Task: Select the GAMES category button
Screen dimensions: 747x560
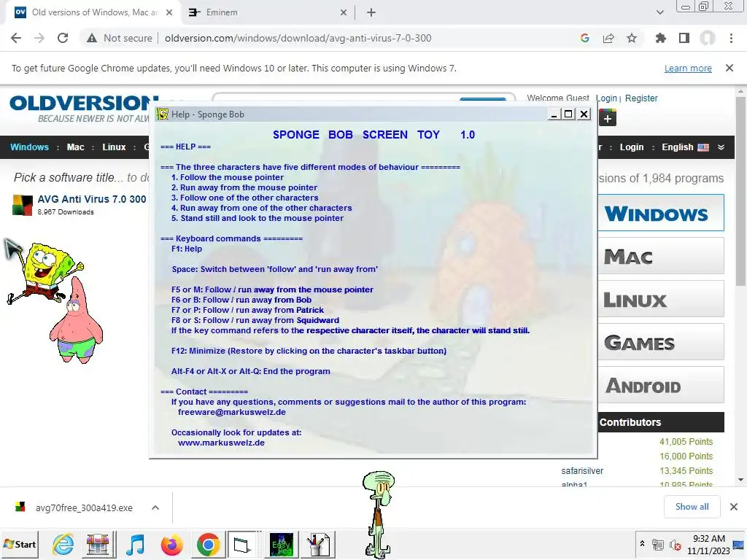Action: pos(661,342)
